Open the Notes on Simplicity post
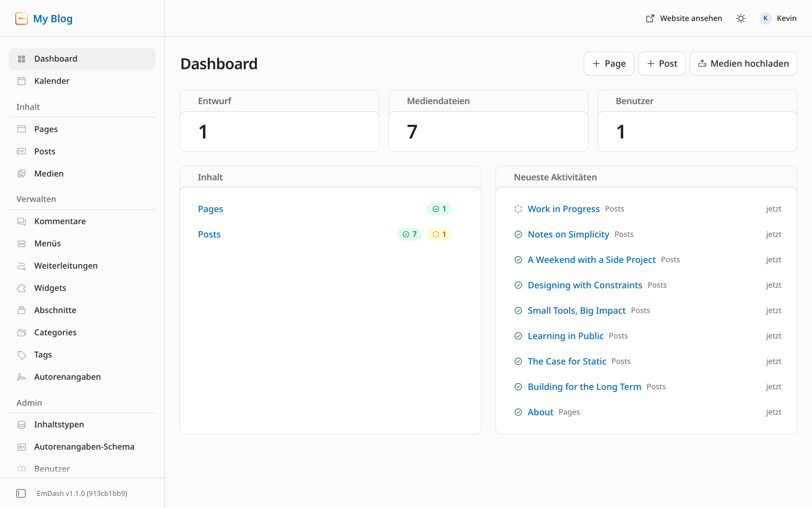Viewport: 812px width, 508px height. [x=568, y=235]
